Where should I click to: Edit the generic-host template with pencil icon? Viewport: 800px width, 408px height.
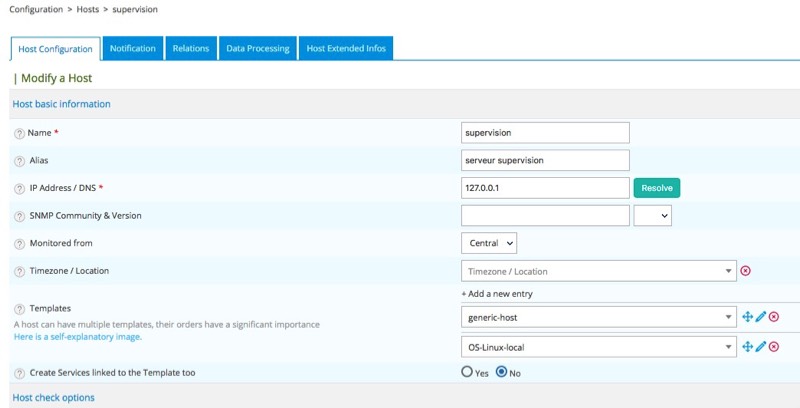click(760, 317)
